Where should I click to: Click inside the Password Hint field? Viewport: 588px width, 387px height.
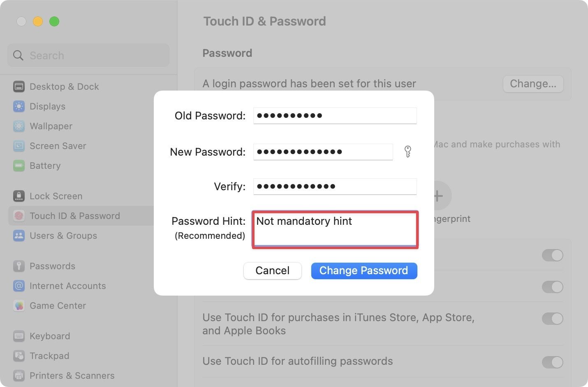coord(335,229)
